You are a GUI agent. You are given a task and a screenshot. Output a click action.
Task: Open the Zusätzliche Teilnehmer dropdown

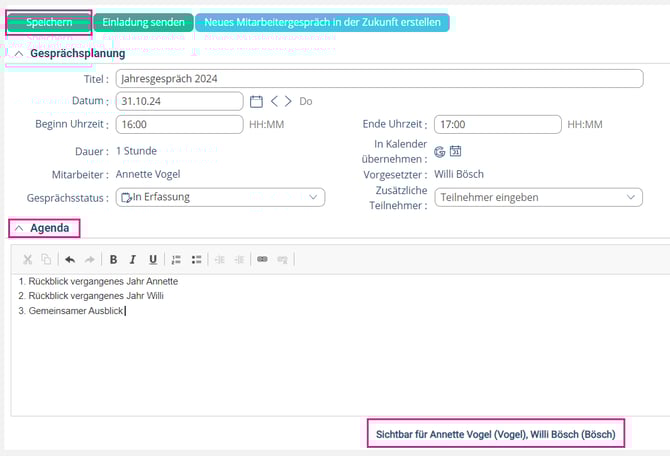[538, 197]
